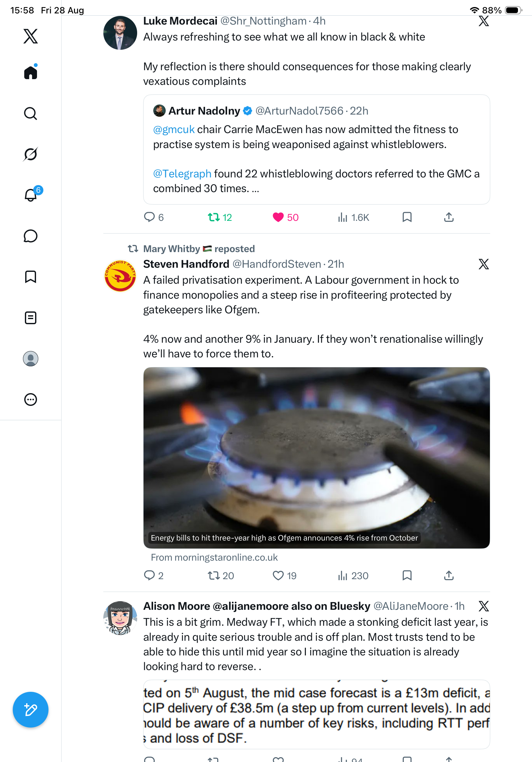This screenshot has width=532, height=762.
Task: Open Grok menu on Alison Moore's post
Action: pyautogui.click(x=484, y=606)
